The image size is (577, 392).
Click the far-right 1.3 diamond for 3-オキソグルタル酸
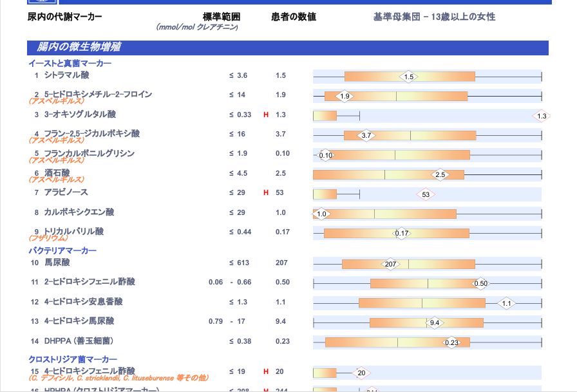[x=542, y=116]
